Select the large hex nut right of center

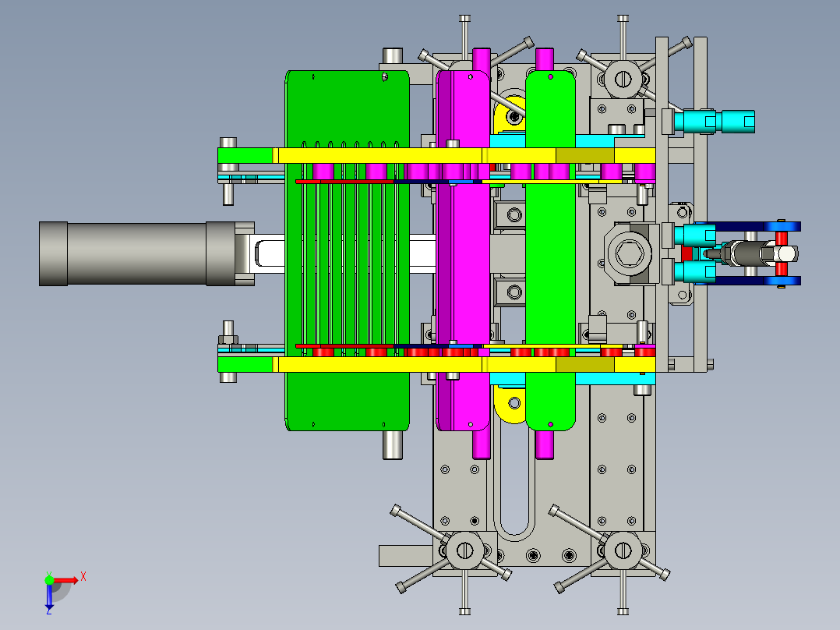[629, 253]
